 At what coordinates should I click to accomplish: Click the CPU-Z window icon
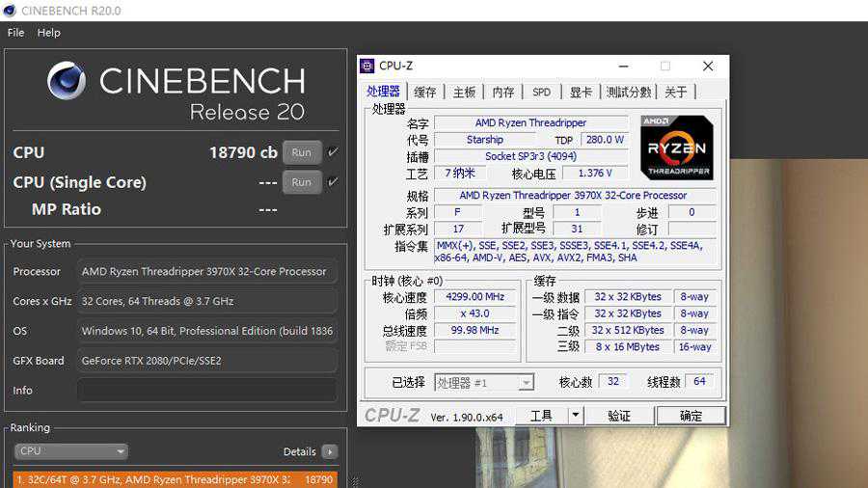(x=367, y=67)
